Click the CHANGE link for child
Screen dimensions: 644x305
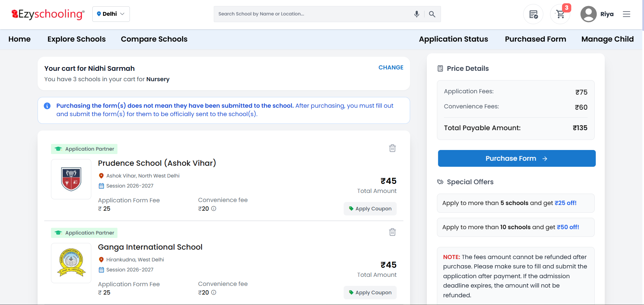click(x=391, y=67)
